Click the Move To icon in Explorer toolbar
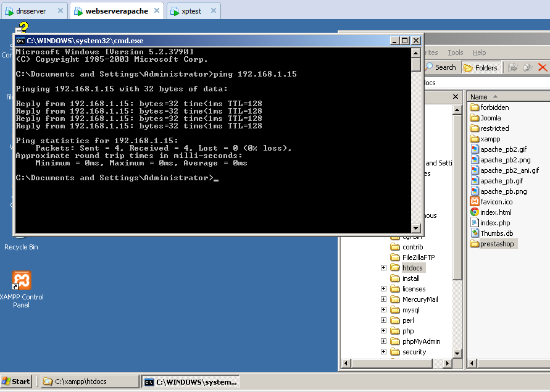 pos(513,67)
